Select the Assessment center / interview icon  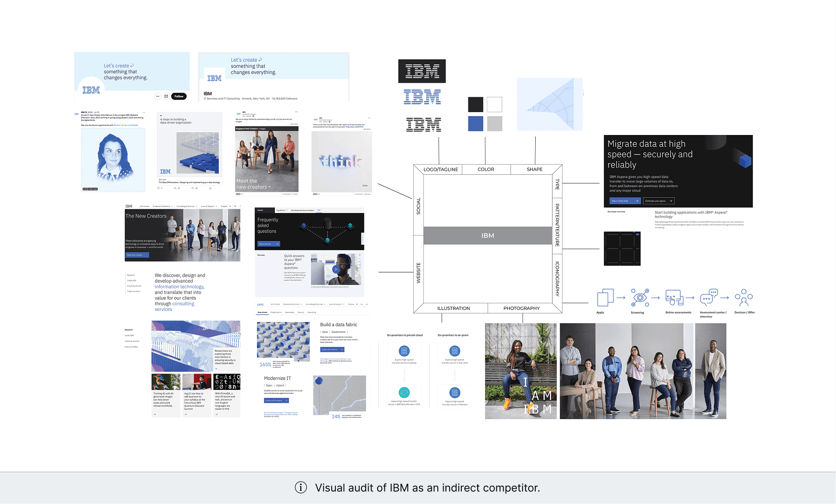tap(709, 298)
